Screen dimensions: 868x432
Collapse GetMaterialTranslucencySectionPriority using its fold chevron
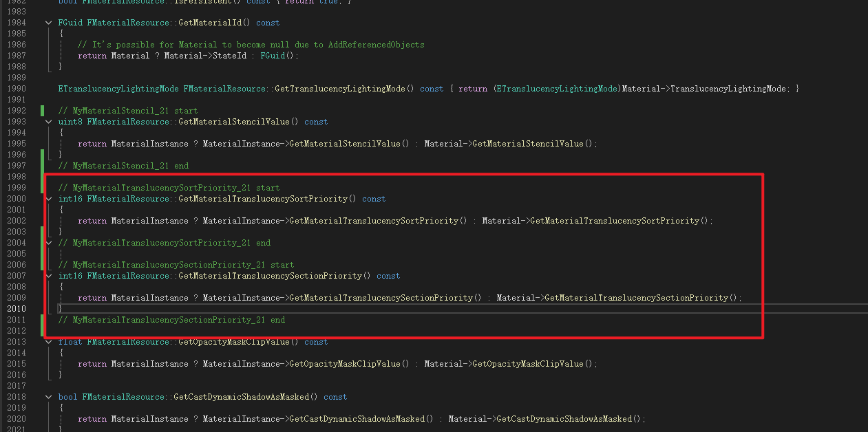tap(48, 276)
